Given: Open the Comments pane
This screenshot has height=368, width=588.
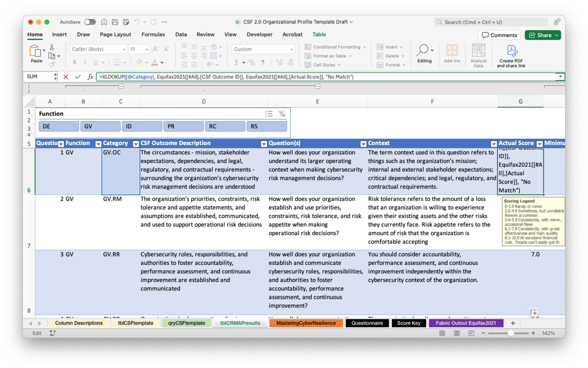Looking at the screenshot, I should click(500, 35).
